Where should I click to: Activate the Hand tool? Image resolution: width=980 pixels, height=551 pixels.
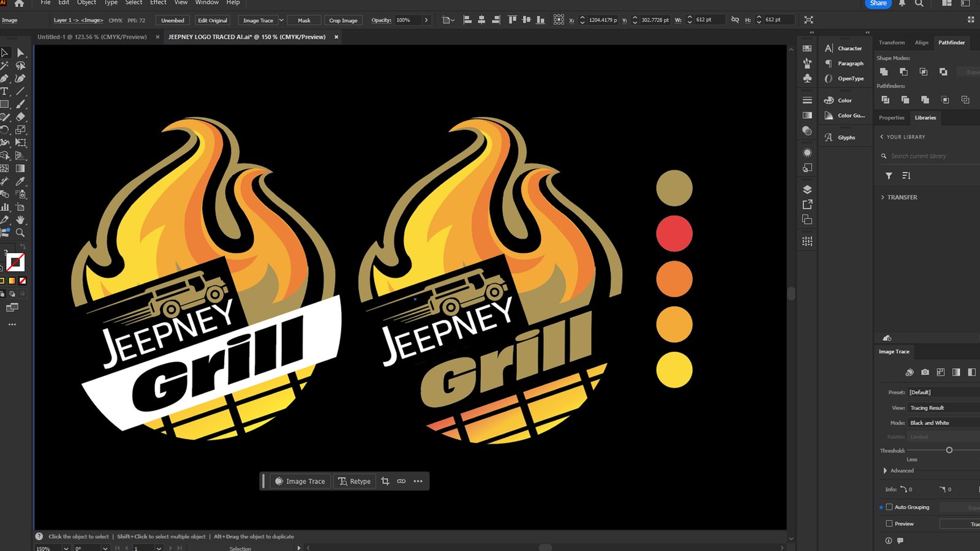20,220
